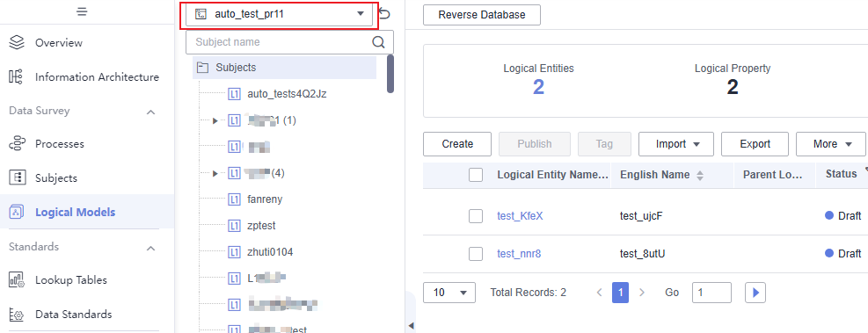The width and height of the screenshot is (868, 333).
Task: Click the Data Standards icon
Action: 18,315
